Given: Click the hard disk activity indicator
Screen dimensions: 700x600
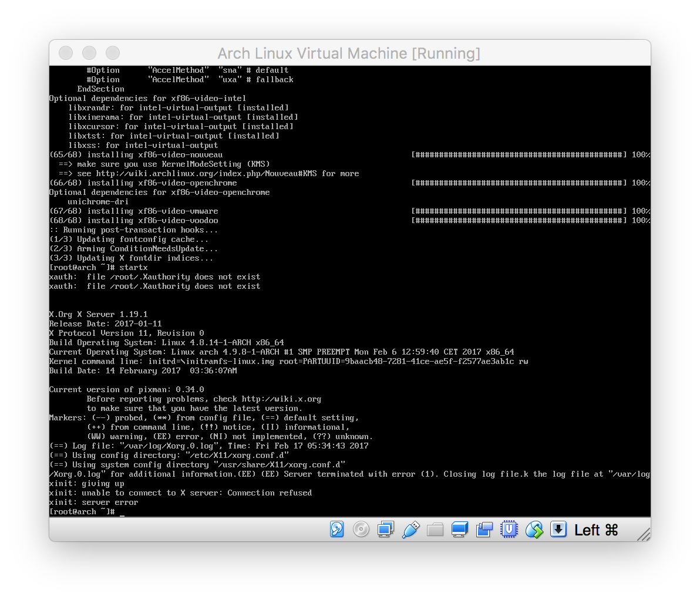Looking at the screenshot, I should pos(337,530).
